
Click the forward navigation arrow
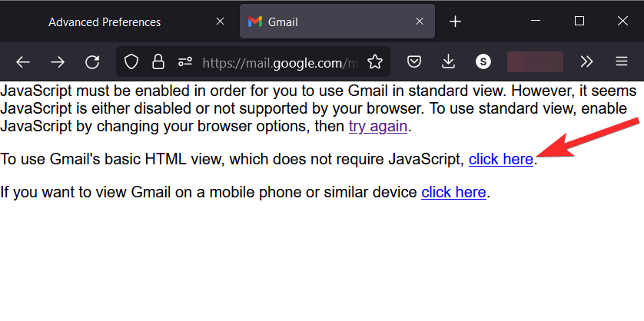[x=58, y=62]
